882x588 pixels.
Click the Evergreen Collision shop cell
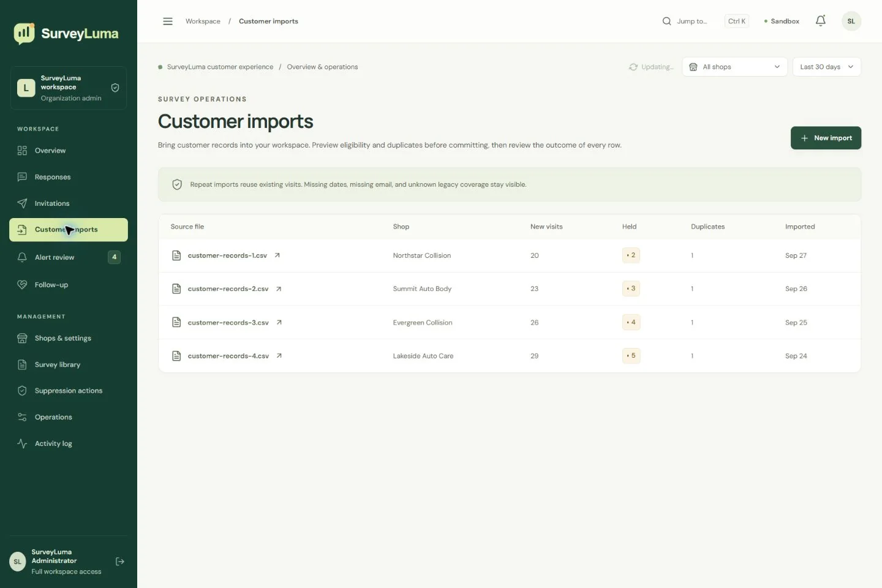click(423, 323)
